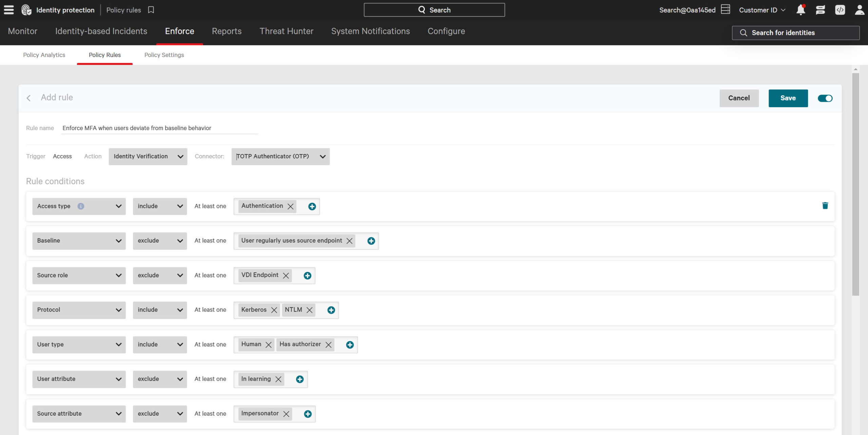Bookmark the Policy rules page
The width and height of the screenshot is (868, 435).
coord(151,10)
